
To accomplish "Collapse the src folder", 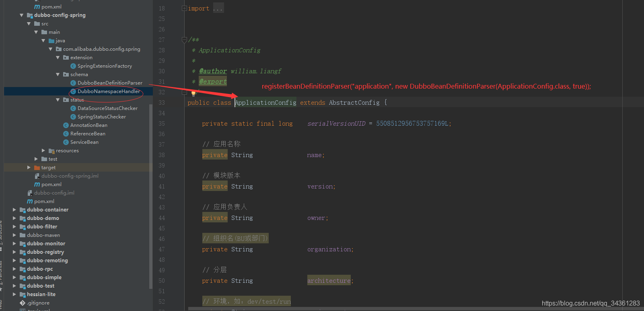I will [x=29, y=24].
